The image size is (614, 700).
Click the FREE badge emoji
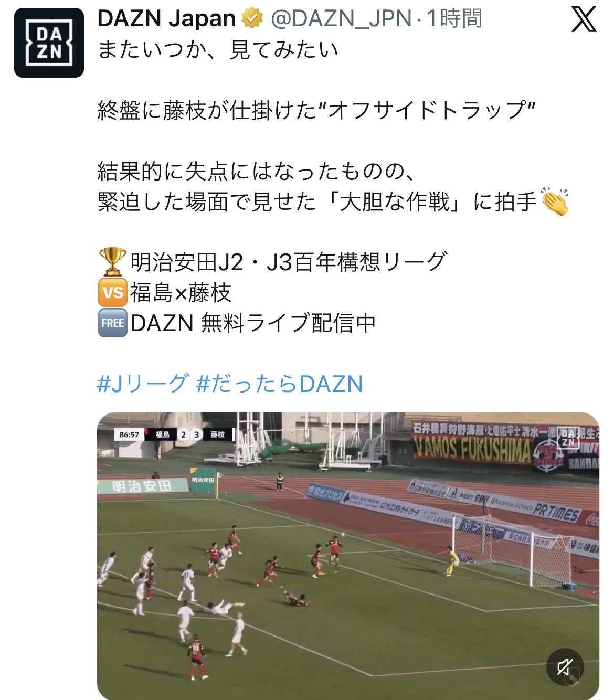[x=112, y=323]
